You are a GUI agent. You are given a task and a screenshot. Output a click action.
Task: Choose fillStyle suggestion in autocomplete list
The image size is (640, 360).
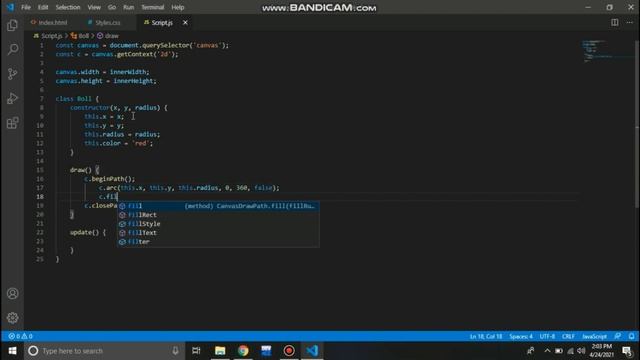click(x=218, y=224)
